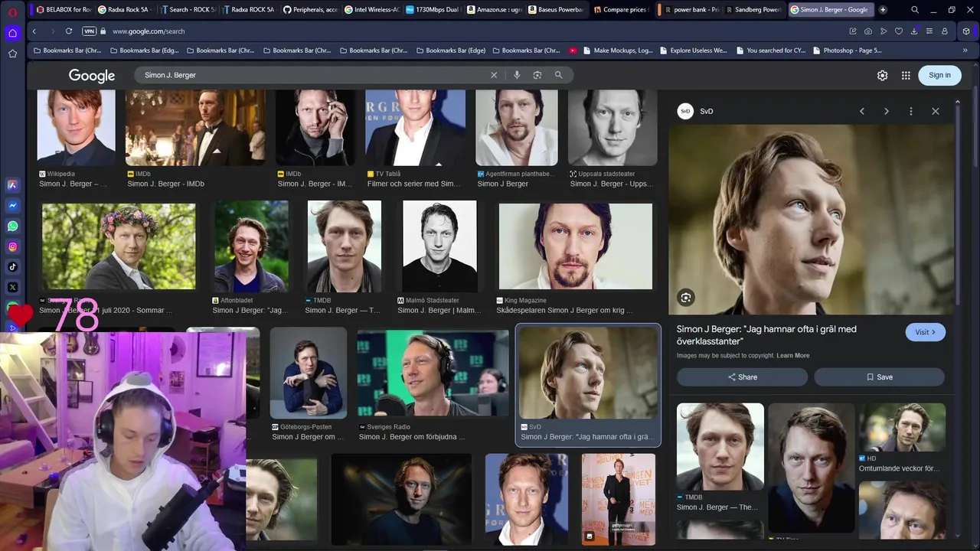Click the Google search input field
The height and width of the screenshot is (551, 980).
click(x=314, y=75)
